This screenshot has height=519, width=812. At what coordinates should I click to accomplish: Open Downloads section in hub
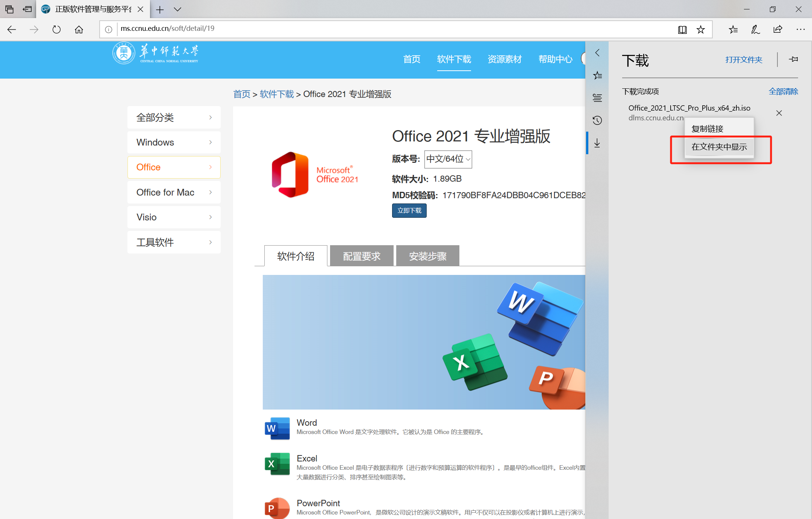(597, 143)
